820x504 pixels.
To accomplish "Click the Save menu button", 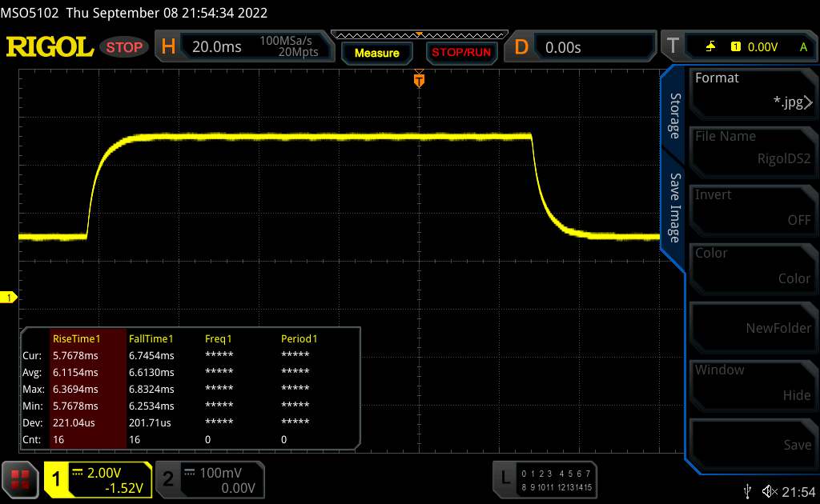I will (x=753, y=445).
